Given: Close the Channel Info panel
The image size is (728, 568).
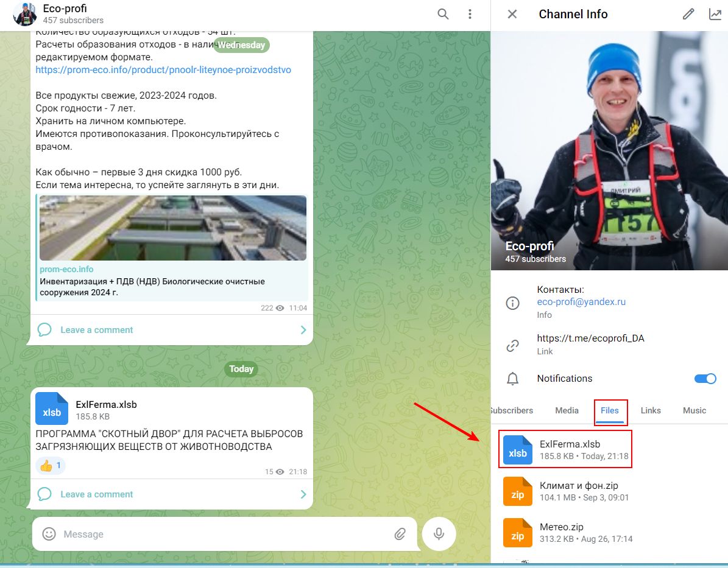Looking at the screenshot, I should [512, 14].
